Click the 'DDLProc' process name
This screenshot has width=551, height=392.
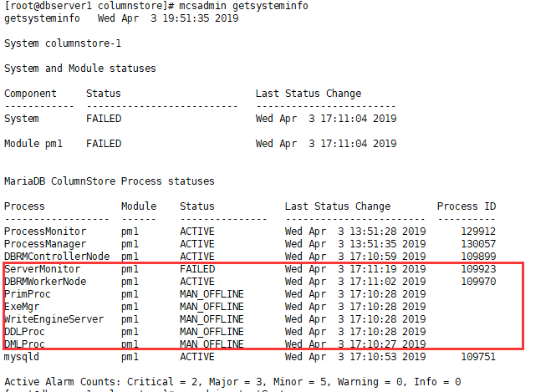click(x=24, y=332)
